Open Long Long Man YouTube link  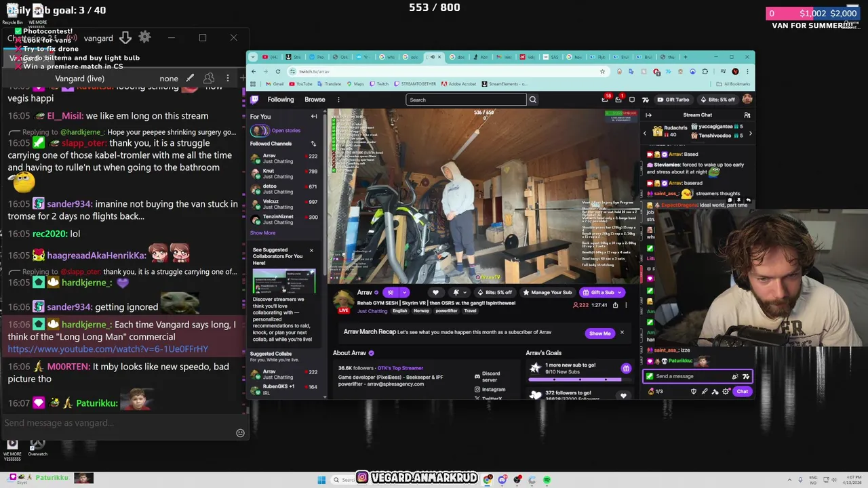pyautogui.click(x=108, y=349)
